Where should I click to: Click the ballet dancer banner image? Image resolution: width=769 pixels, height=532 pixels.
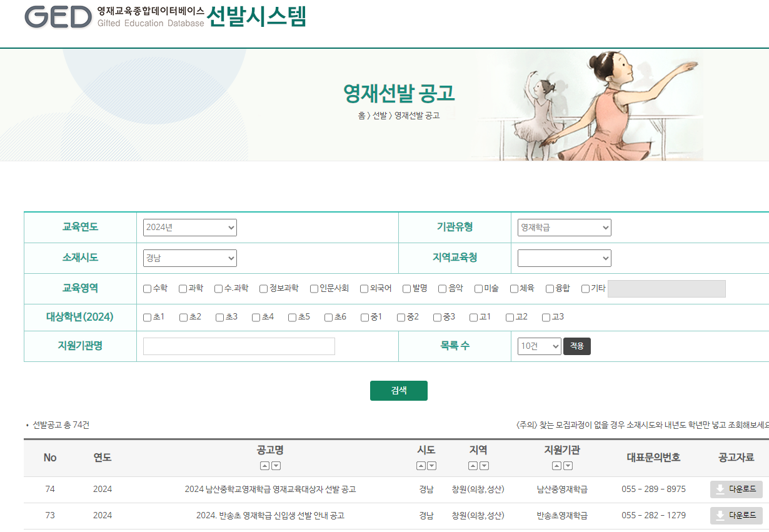592,105
